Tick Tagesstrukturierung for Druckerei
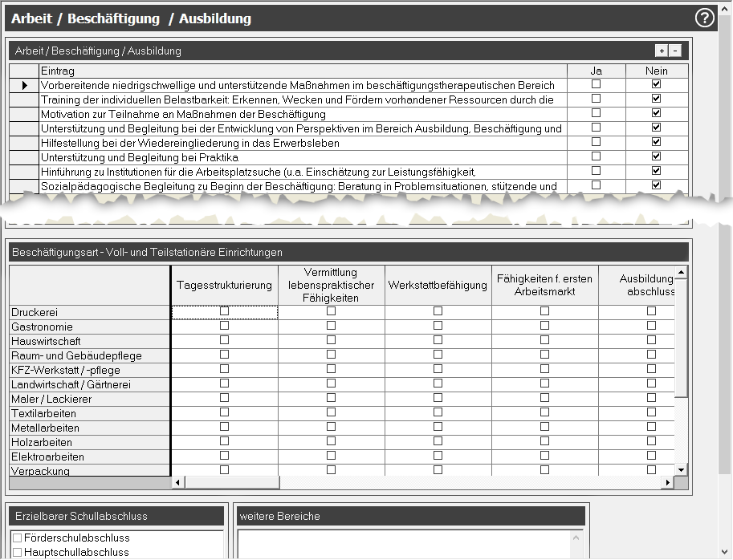Viewport: 733px width, 560px height. point(224,311)
